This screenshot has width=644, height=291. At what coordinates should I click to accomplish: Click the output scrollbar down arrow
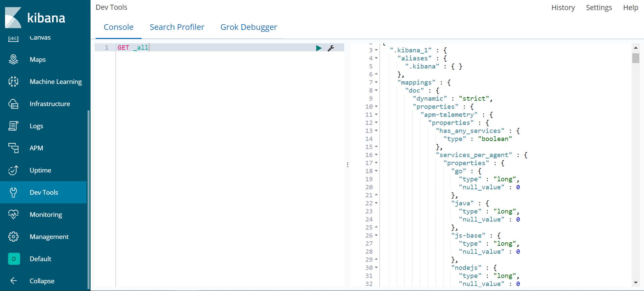coord(636,283)
